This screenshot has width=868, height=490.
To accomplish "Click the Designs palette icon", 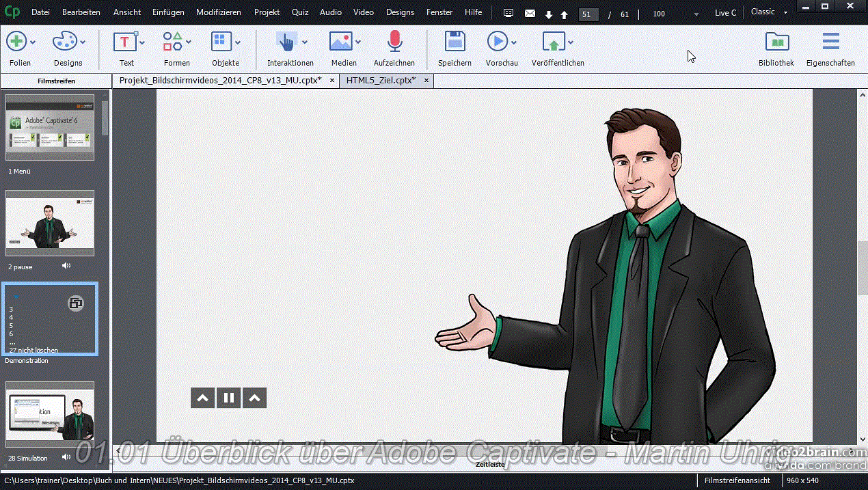I will tap(65, 42).
